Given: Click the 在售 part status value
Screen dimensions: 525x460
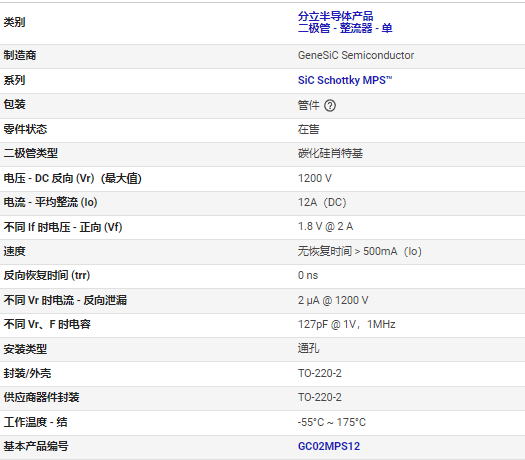Looking at the screenshot, I should click(309, 129).
